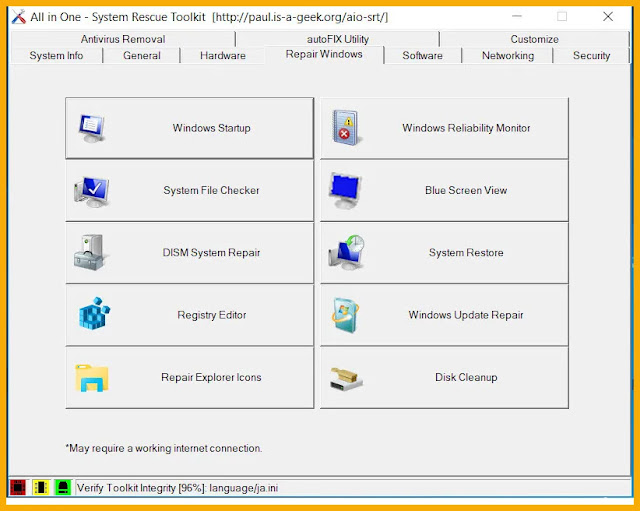Open the Hardware tab

point(223,56)
